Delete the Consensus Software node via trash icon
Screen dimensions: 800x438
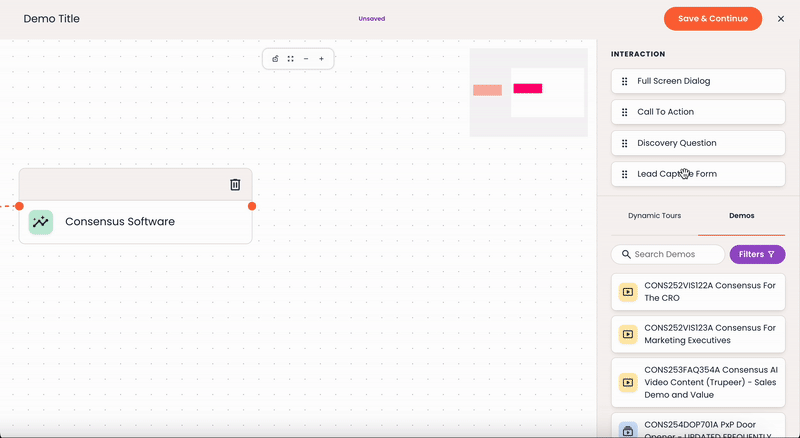coord(235,184)
